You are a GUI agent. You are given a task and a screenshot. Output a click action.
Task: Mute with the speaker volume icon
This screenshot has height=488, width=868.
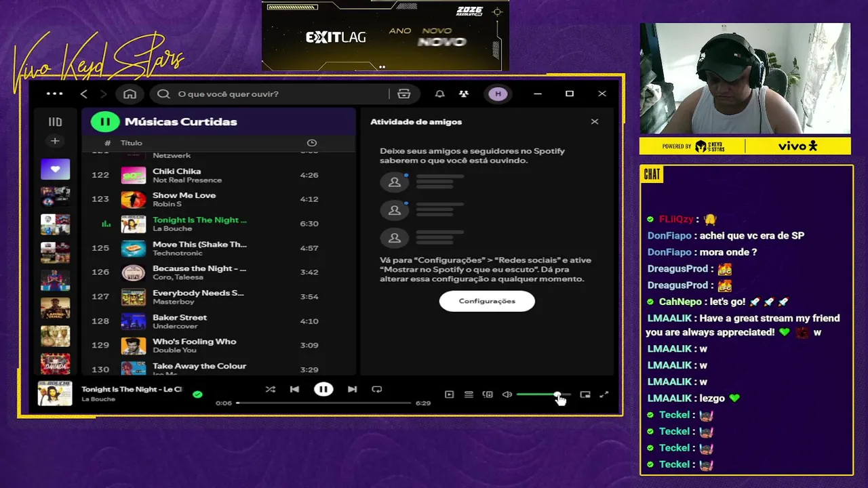pyautogui.click(x=507, y=394)
